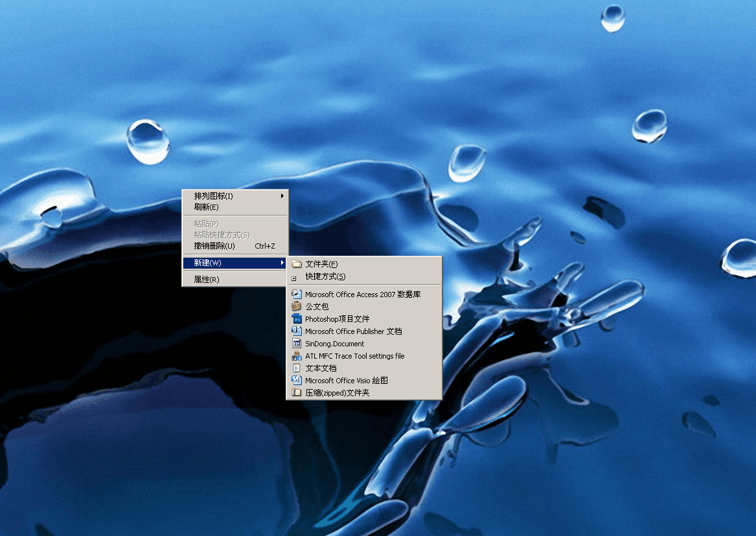Choose Photoshop项目文件 from the submenu

click(365, 318)
